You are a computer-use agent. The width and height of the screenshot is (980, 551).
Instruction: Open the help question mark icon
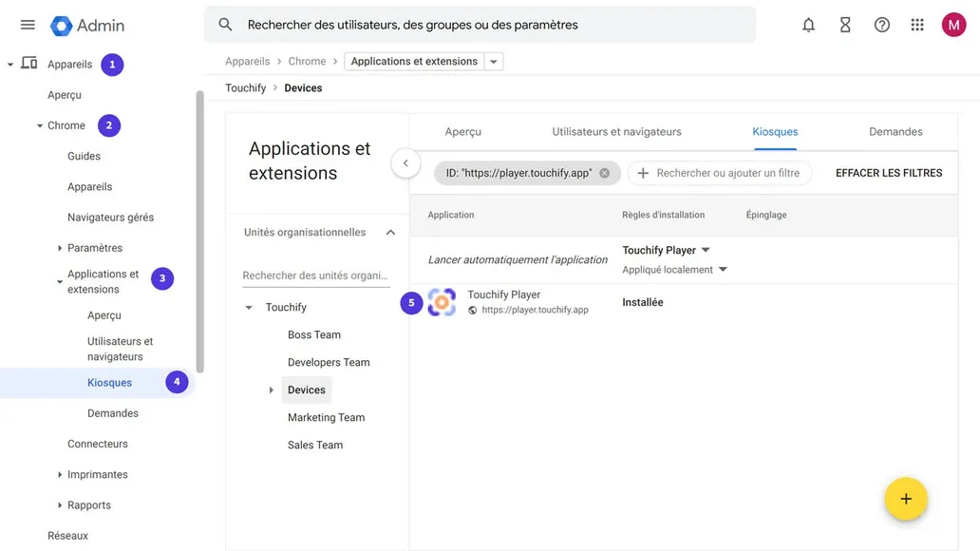881,25
